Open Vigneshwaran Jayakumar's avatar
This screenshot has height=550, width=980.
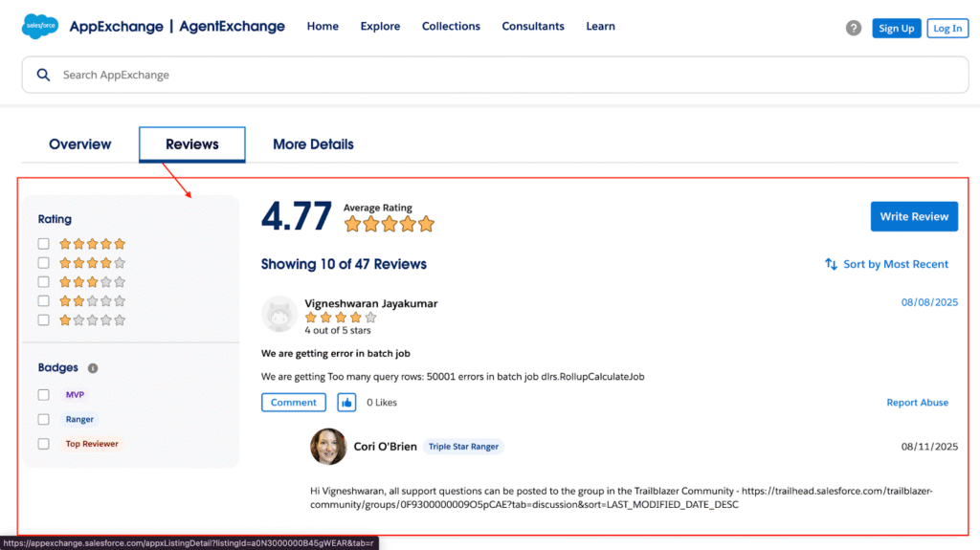279,314
